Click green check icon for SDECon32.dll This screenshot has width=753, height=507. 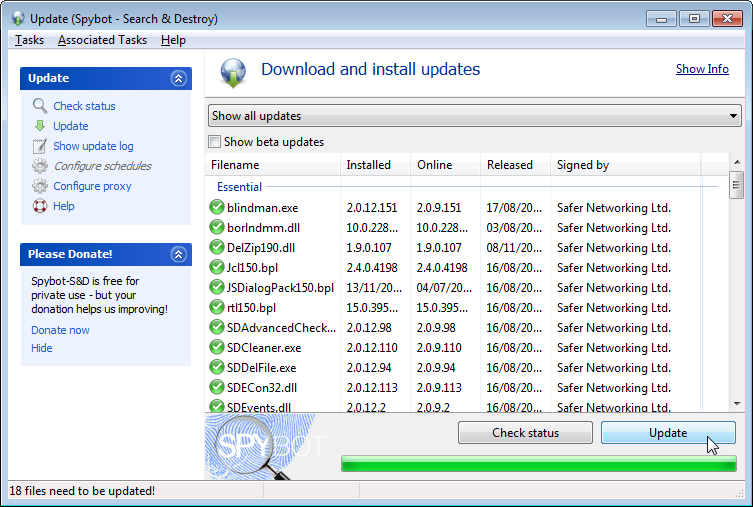(217, 387)
